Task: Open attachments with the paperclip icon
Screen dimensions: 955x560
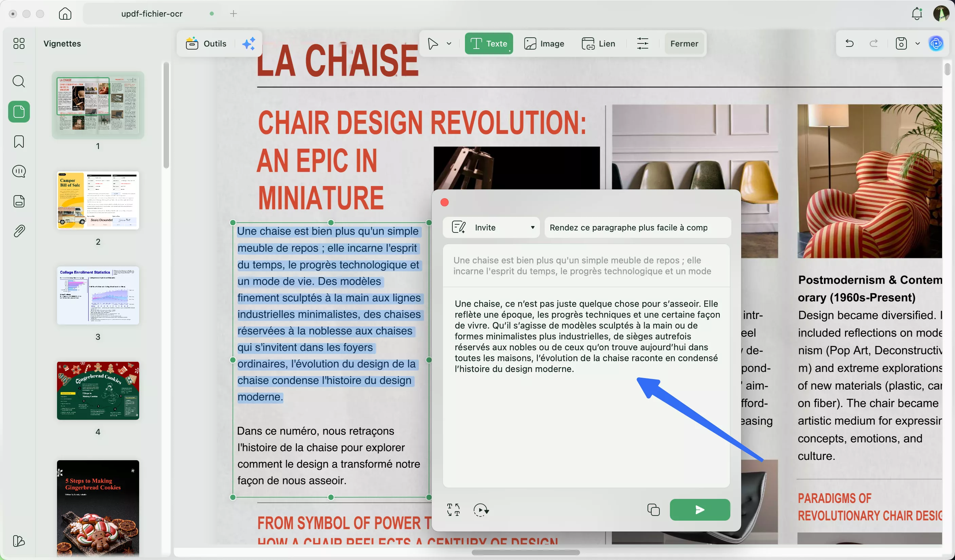Action: pyautogui.click(x=19, y=231)
